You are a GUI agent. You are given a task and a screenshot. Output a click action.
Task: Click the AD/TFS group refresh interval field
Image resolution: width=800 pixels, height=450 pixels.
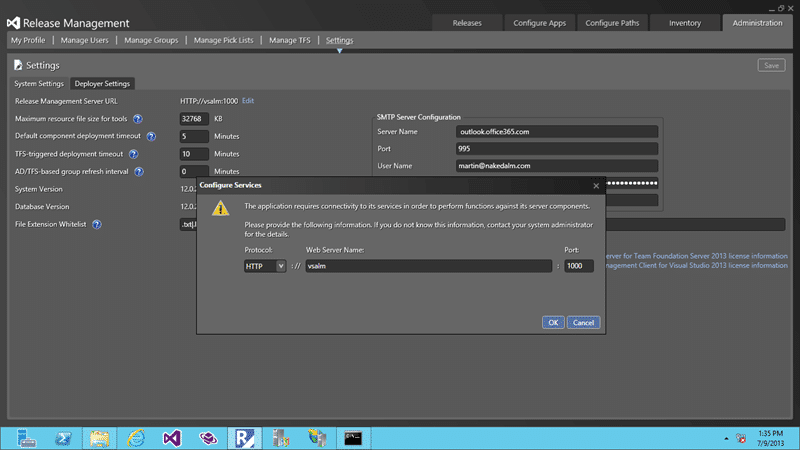pos(194,171)
